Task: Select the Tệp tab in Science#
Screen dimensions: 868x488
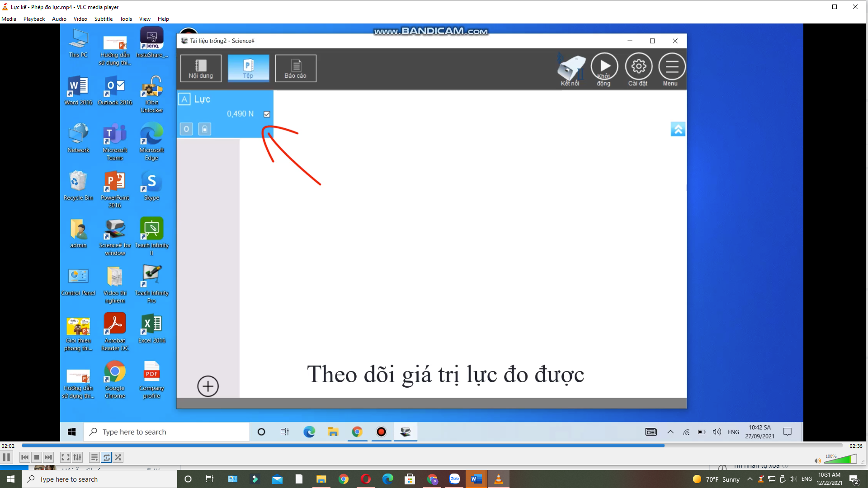Action: (248, 68)
